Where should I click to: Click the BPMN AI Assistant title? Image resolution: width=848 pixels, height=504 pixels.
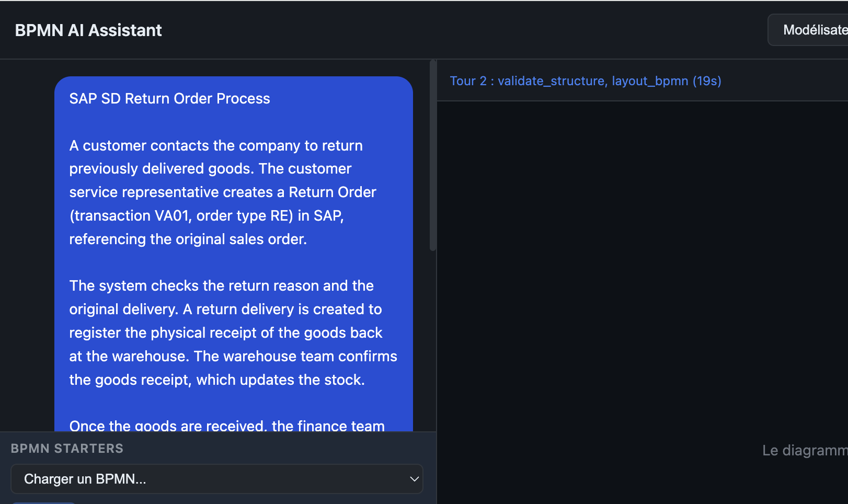(88, 30)
